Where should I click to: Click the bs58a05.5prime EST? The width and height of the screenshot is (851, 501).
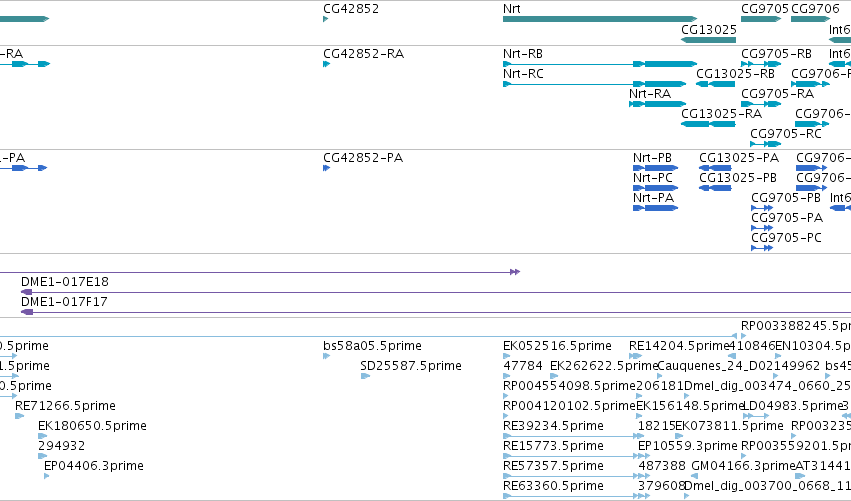[x=326, y=357]
